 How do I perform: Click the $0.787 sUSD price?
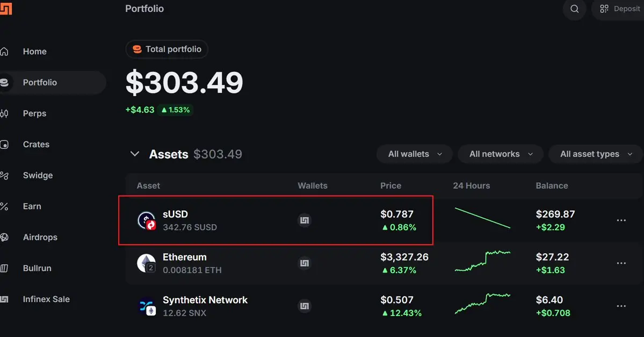pyautogui.click(x=397, y=214)
